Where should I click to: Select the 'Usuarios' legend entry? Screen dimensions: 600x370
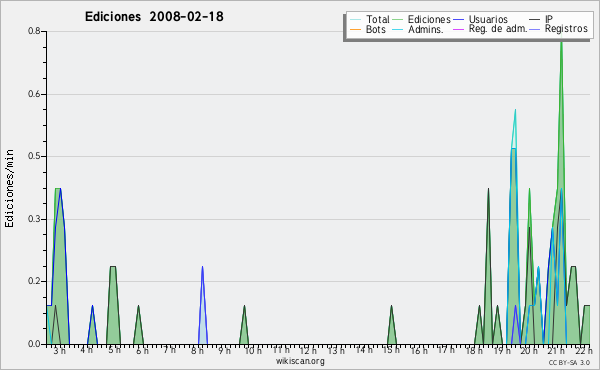pos(488,19)
